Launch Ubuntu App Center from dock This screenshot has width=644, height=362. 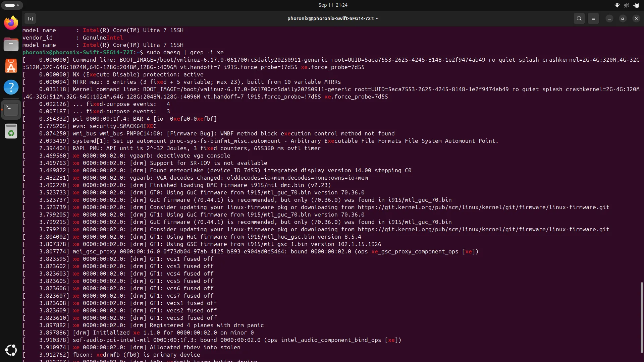[x=11, y=66]
